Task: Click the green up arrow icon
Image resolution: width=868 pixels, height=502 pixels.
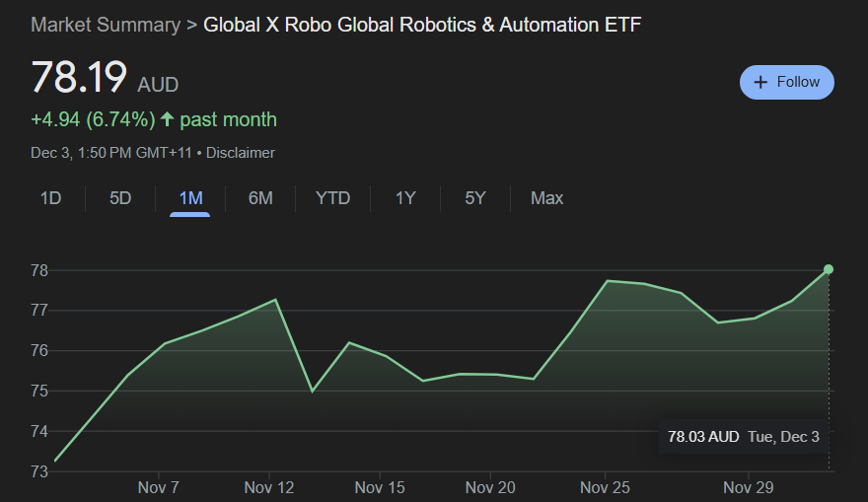Action: pyautogui.click(x=167, y=119)
